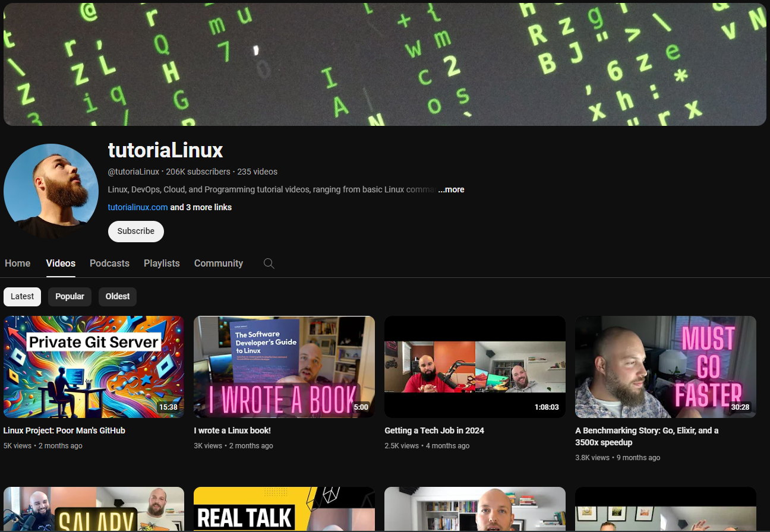This screenshot has width=770, height=532.
Task: Click the tutoriaLinux profile avatar picture
Action: tap(51, 190)
